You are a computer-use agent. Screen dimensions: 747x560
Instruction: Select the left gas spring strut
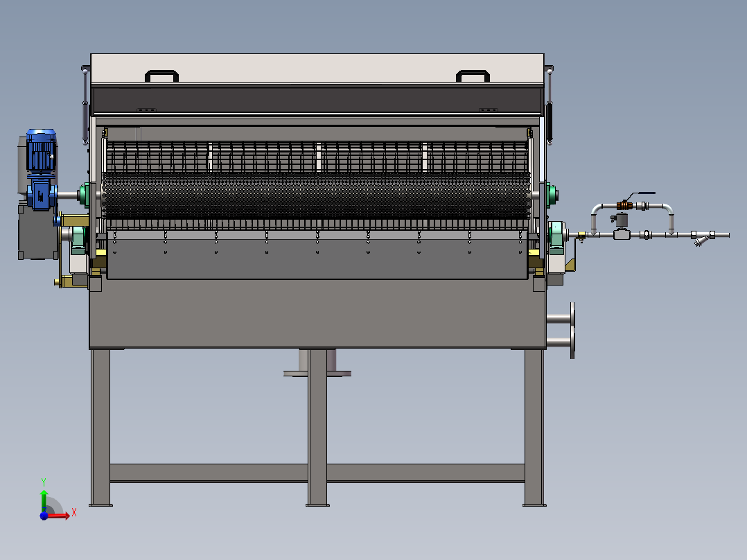pyautogui.click(x=85, y=105)
